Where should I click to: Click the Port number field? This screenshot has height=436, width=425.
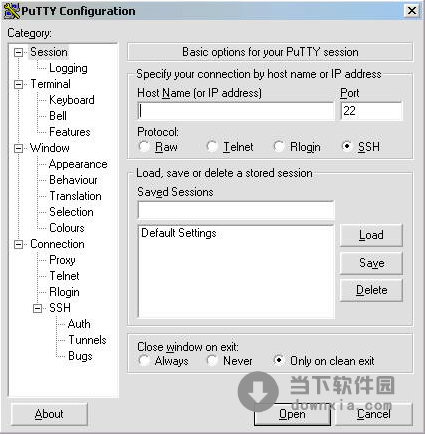371,111
